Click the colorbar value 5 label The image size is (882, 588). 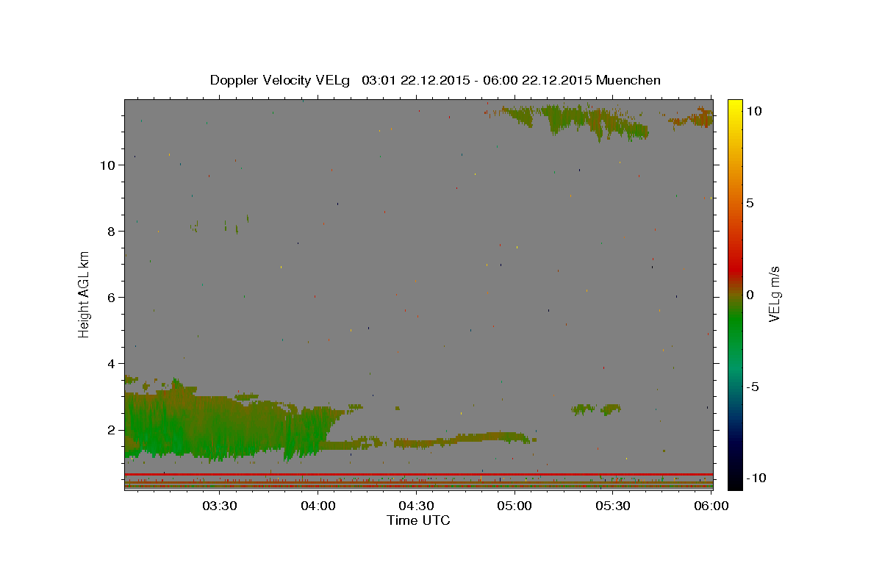[x=750, y=203]
